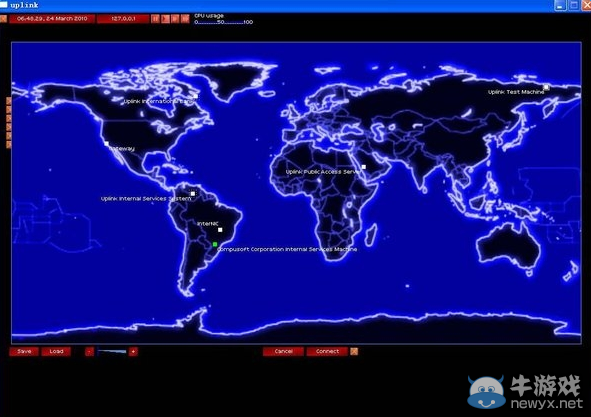
Task: Set normal speed with the play arrow icon
Action: point(165,18)
